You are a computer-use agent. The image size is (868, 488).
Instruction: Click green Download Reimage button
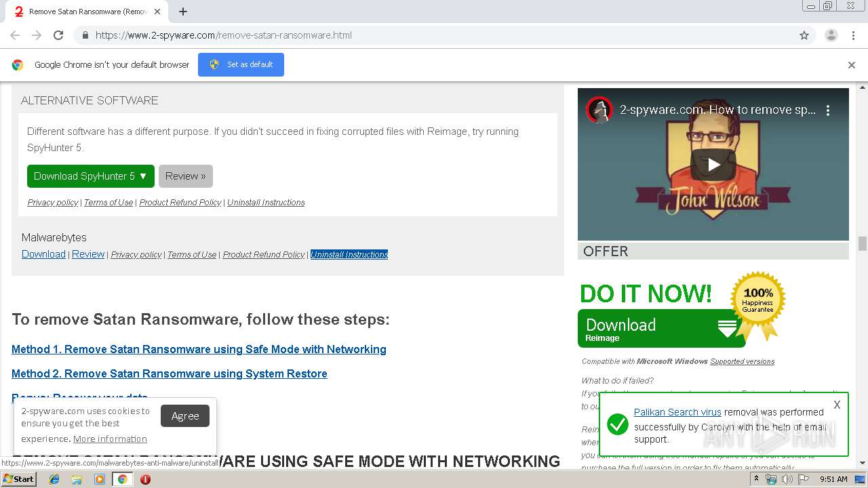click(661, 329)
